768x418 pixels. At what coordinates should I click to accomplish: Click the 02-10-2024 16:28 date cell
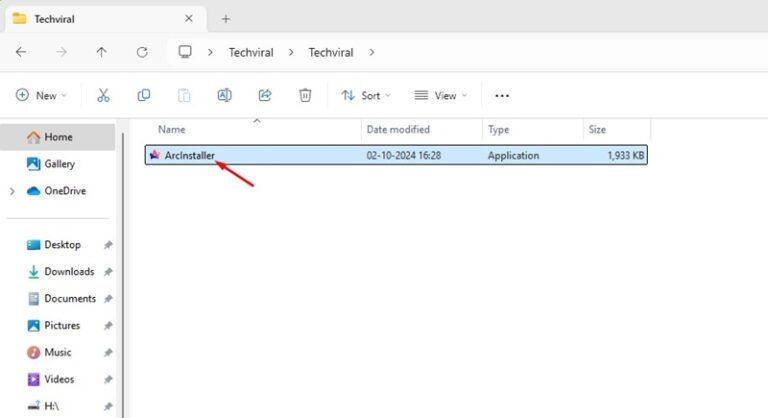(x=404, y=155)
